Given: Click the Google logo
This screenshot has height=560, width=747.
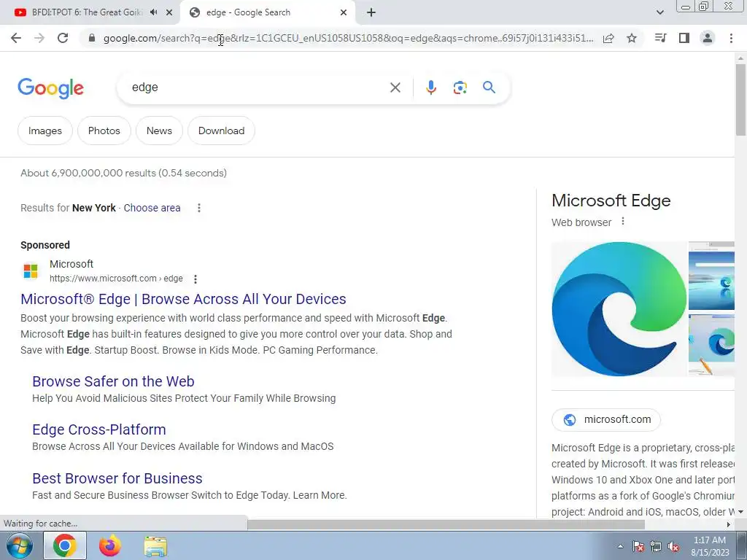Looking at the screenshot, I should click(50, 88).
